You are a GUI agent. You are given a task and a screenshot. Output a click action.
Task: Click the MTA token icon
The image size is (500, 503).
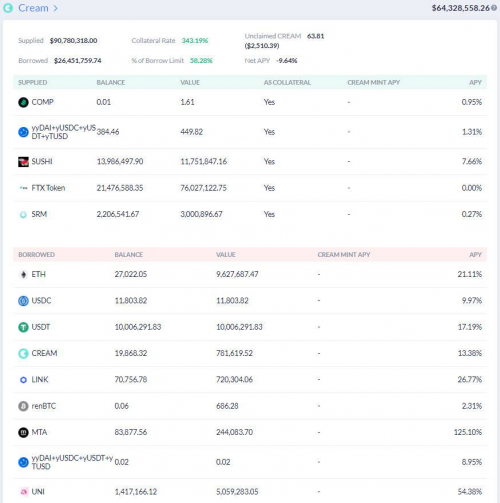click(x=23, y=433)
